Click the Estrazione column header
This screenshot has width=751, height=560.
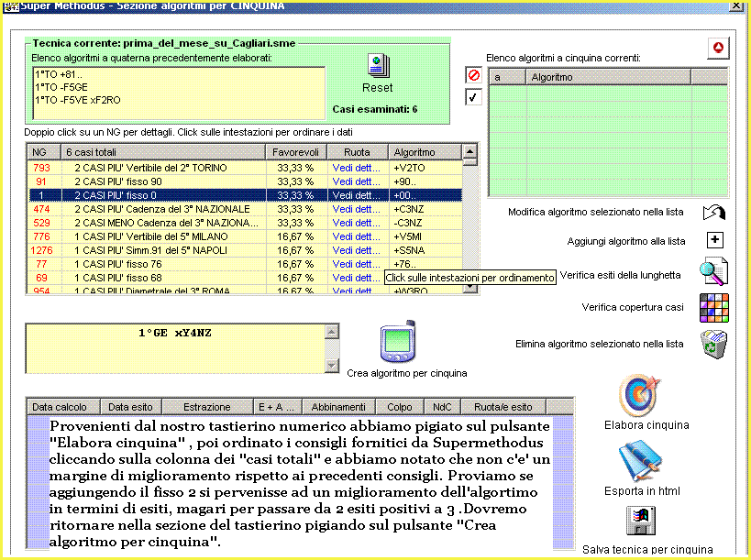tap(207, 407)
